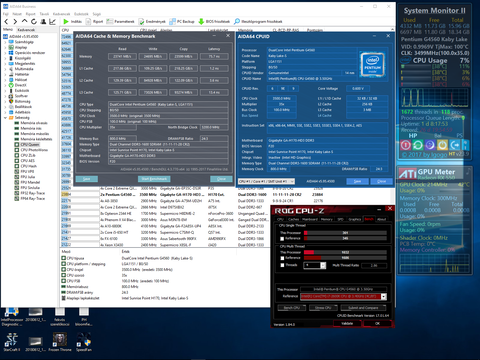Click the purple sleep icon in System Monitor II
480x360 pixels.
pos(430,145)
